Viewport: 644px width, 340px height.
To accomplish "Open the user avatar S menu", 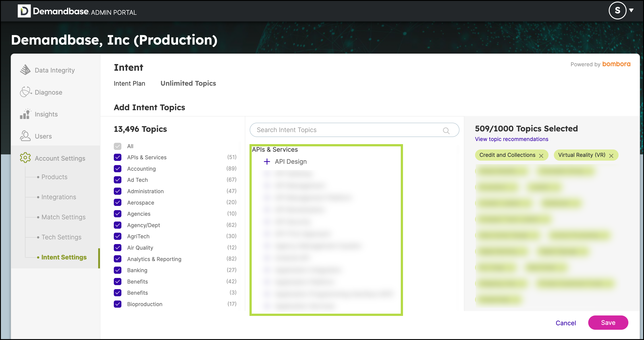I will point(617,10).
